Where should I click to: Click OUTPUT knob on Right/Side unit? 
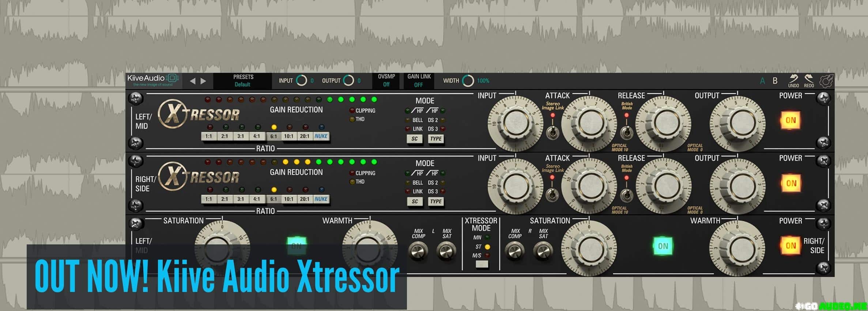[x=737, y=186]
